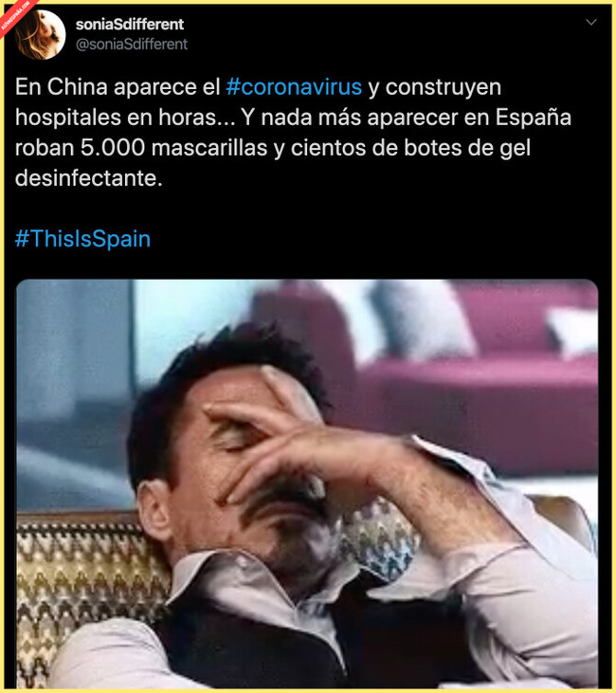The height and width of the screenshot is (693, 616).
Task: Click the tweet text starting 'En China aparece'
Action: coord(294,133)
